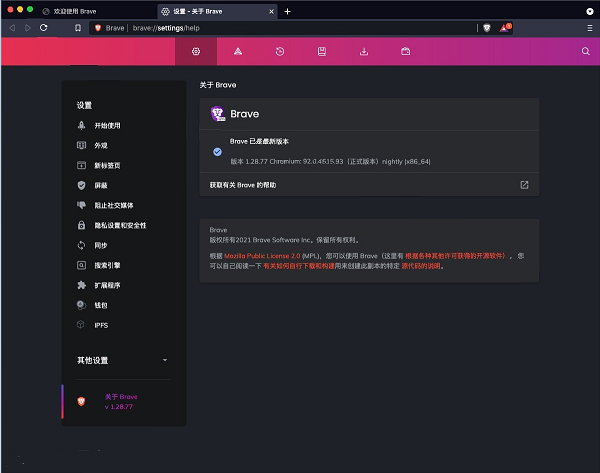
Task: Click the version text 版本 1.28.77 Chromium
Action: click(x=330, y=161)
